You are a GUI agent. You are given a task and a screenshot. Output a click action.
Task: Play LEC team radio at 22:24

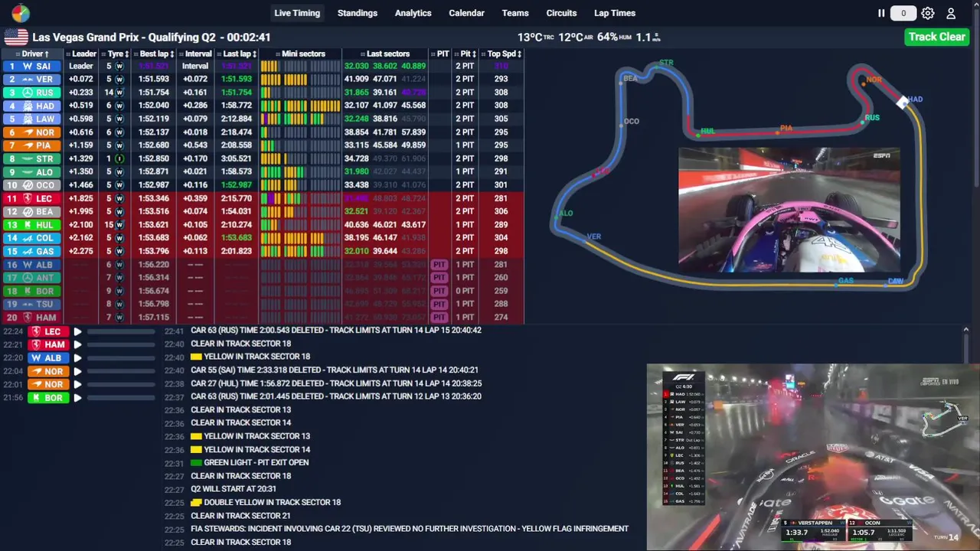click(x=77, y=331)
